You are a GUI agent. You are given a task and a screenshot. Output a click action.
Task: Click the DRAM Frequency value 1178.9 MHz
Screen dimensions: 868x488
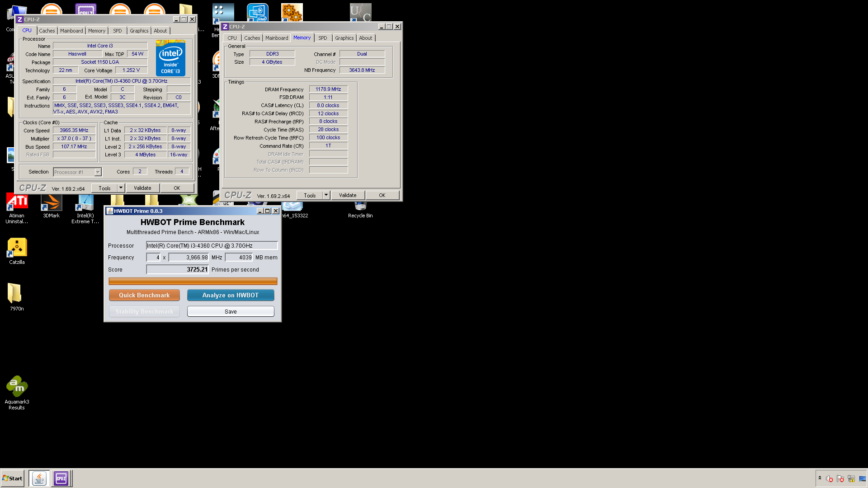point(328,89)
